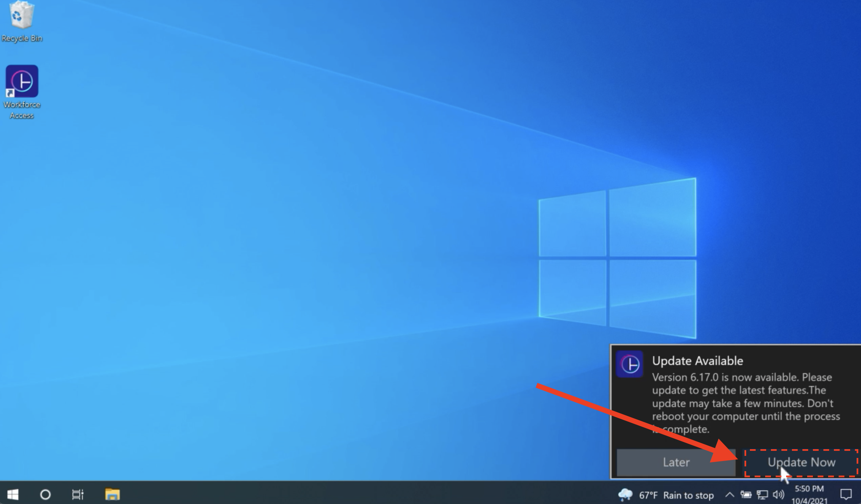Launch File Explorer from the taskbar
Viewport: 861px width, 504px height.
coord(112,494)
